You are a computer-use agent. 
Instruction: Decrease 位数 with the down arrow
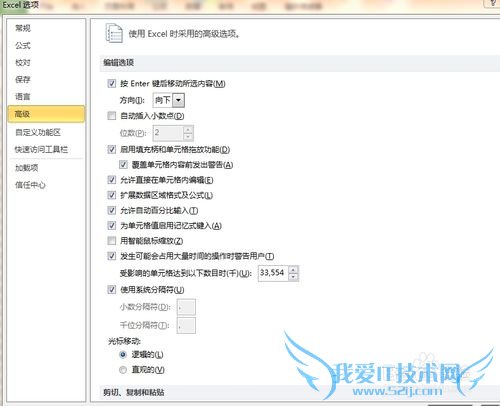pos(188,136)
